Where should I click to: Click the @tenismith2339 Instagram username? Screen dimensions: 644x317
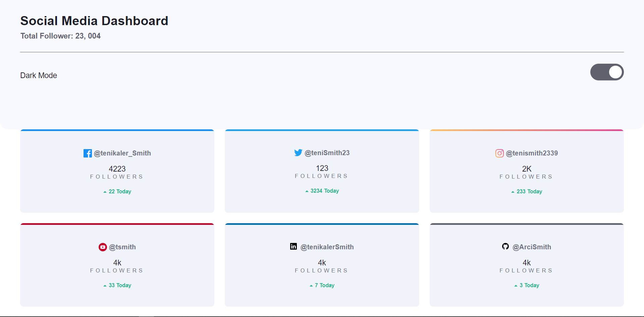click(533, 153)
